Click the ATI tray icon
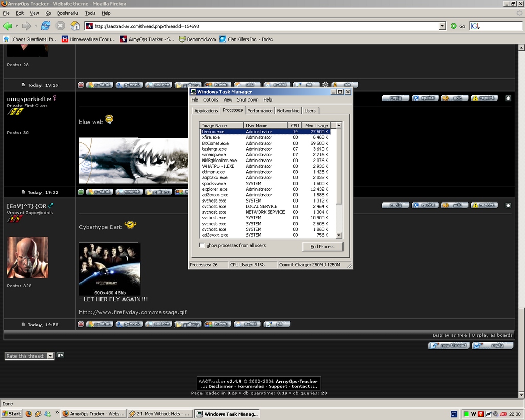This screenshot has height=420, width=525. pos(503,414)
